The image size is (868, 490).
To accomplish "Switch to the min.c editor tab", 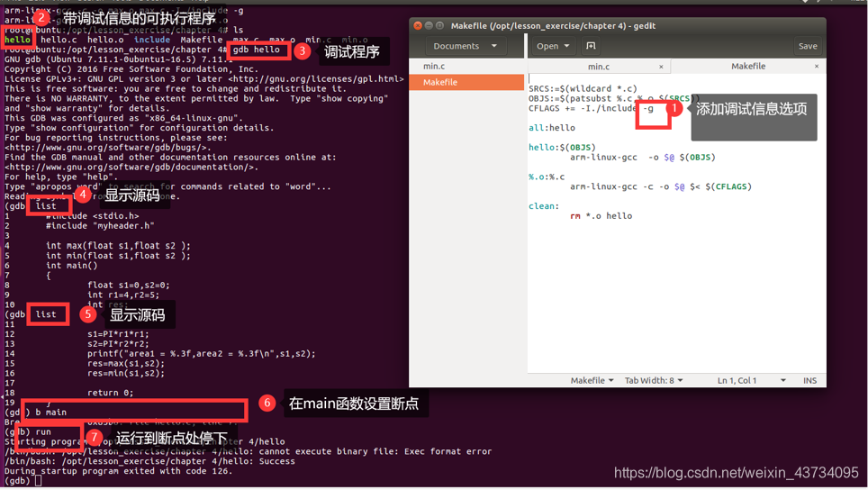I will point(599,67).
